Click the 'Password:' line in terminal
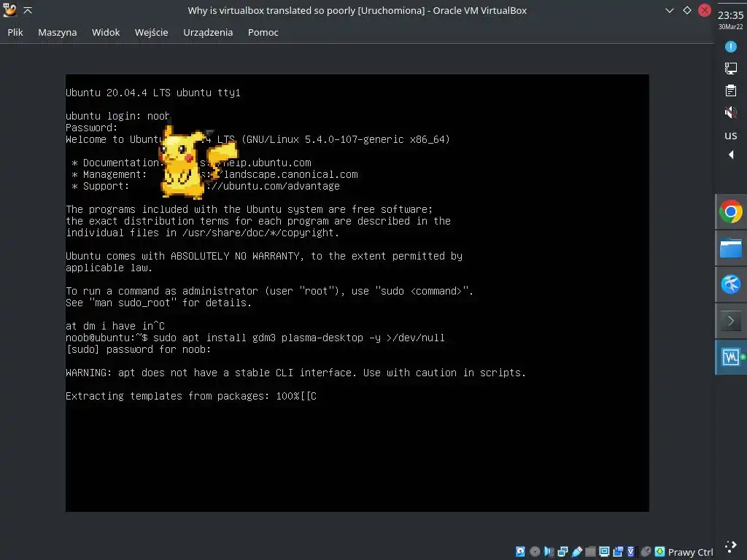 tap(91, 128)
